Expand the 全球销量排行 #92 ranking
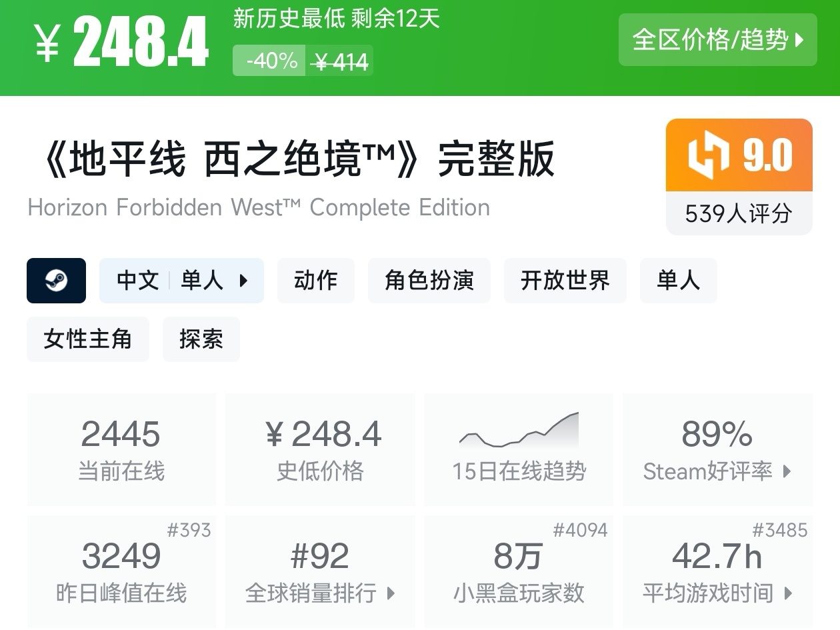840x630 pixels. coord(320,571)
